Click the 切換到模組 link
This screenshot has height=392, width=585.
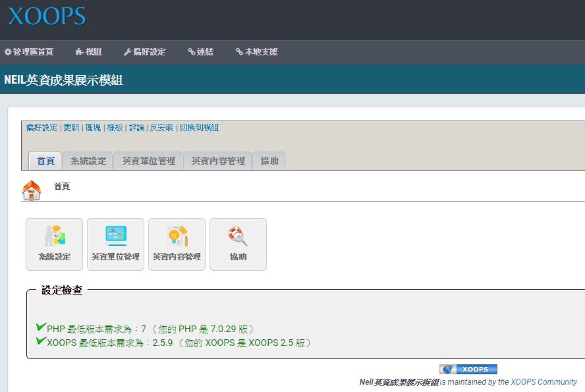[x=199, y=127]
